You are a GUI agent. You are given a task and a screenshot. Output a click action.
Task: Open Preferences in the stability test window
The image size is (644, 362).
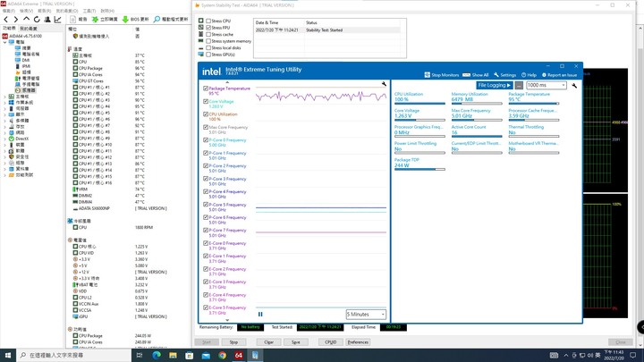[x=358, y=341]
